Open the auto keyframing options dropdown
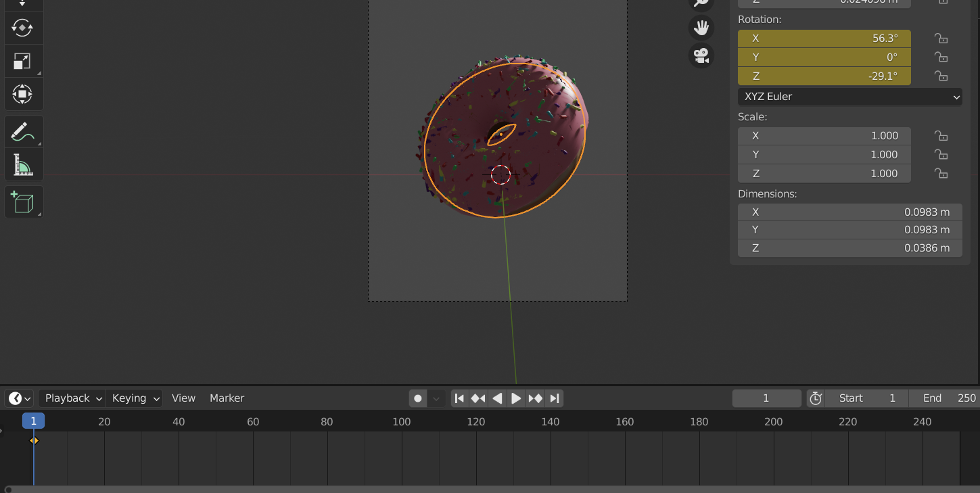The image size is (980, 493). coord(436,398)
